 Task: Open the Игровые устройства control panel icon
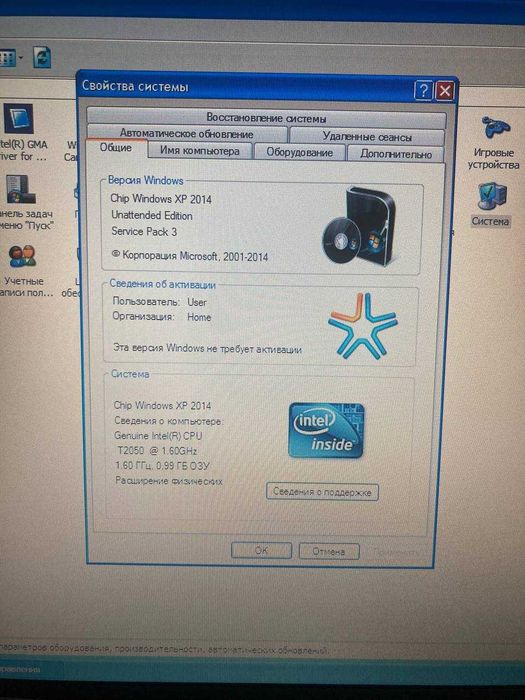(493, 142)
